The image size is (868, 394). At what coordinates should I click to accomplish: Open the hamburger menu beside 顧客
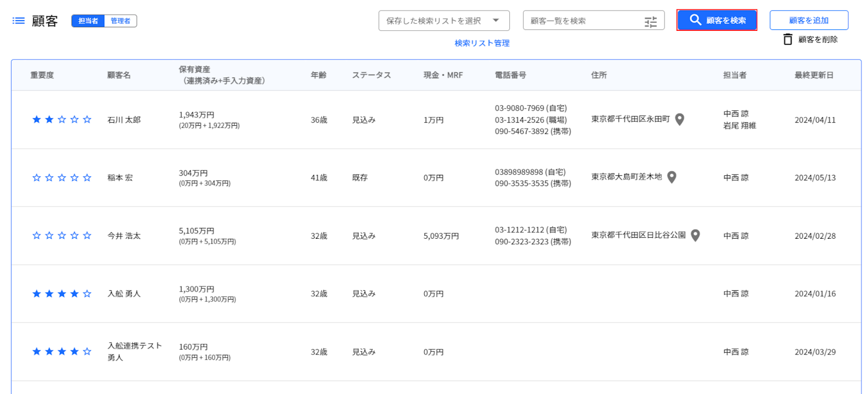[18, 21]
